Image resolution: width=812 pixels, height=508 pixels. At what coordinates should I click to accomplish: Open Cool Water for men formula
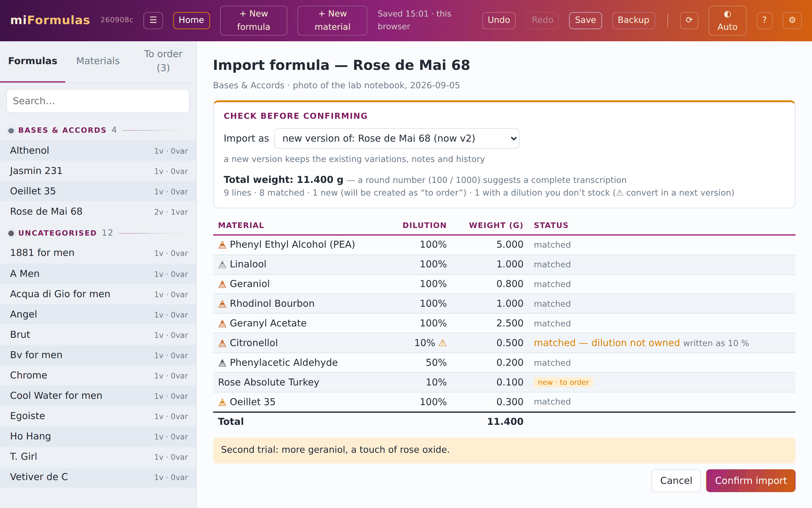coord(98,396)
